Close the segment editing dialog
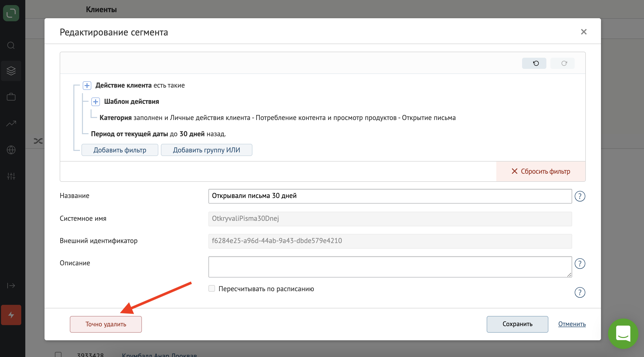 (584, 32)
